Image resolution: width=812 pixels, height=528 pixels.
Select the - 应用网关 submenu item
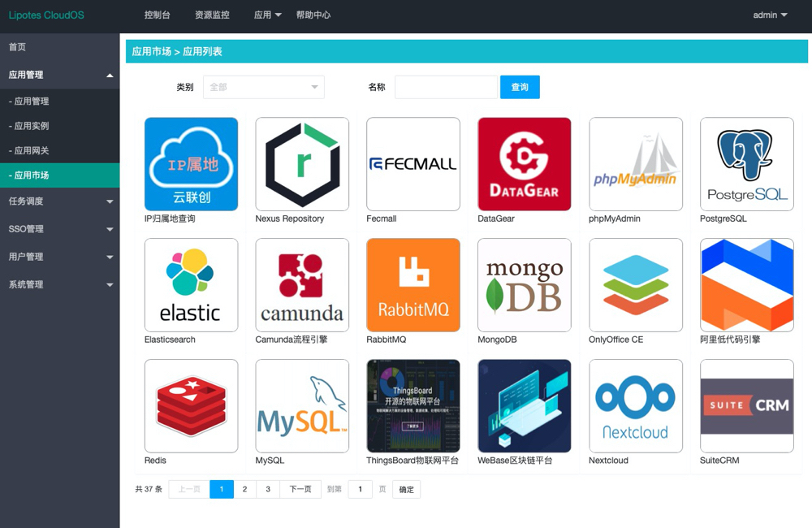coord(60,151)
